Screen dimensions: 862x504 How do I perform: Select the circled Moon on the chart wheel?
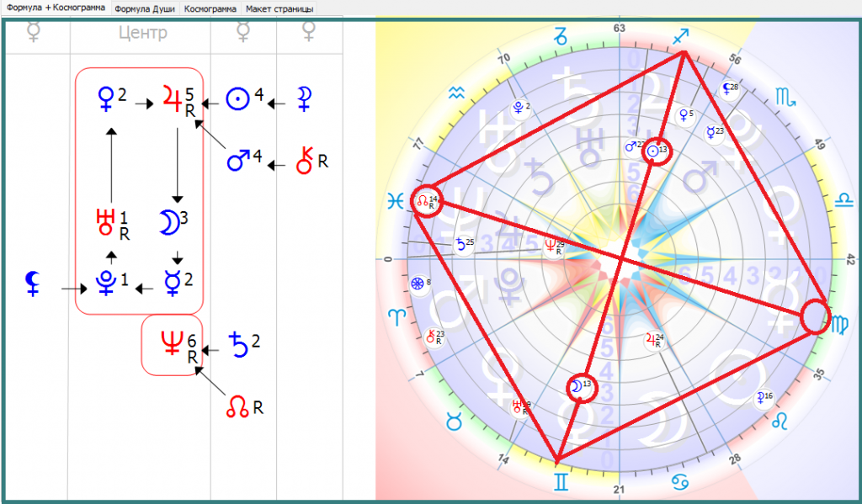577,386
